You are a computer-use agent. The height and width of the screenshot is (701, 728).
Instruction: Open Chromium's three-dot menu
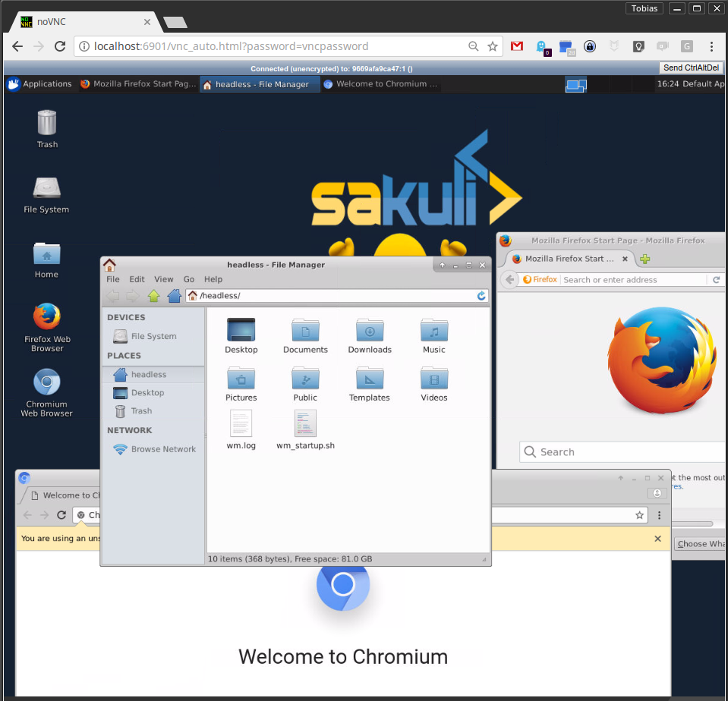[x=659, y=515]
